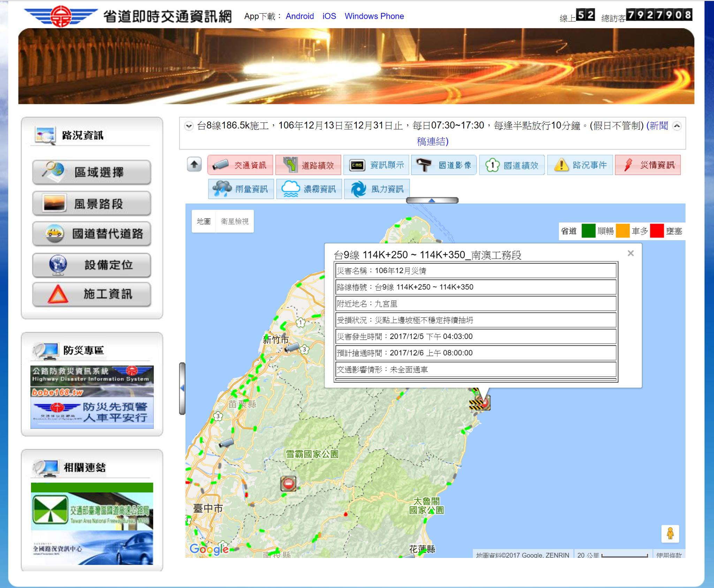Image resolution: width=714 pixels, height=588 pixels.
Task: Click the road closure no-entry marker on map
Action: point(288,484)
